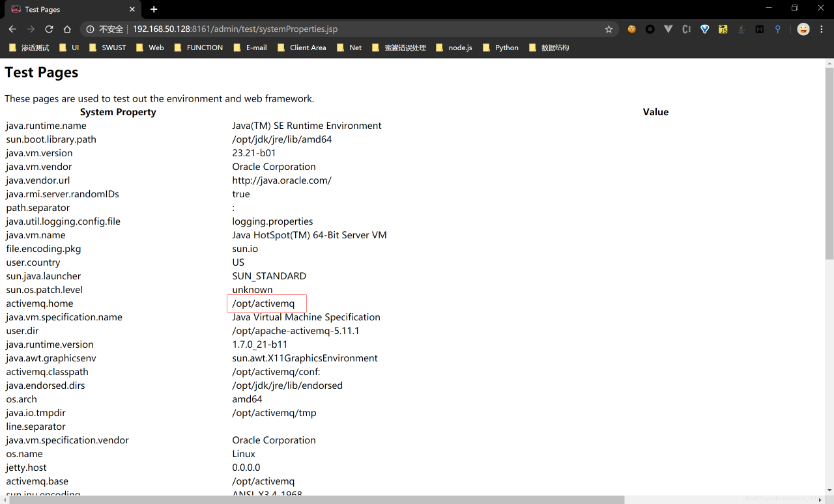Image resolution: width=834 pixels, height=504 pixels.
Task: Open the SWUST bookmarks folder
Action: [x=107, y=48]
